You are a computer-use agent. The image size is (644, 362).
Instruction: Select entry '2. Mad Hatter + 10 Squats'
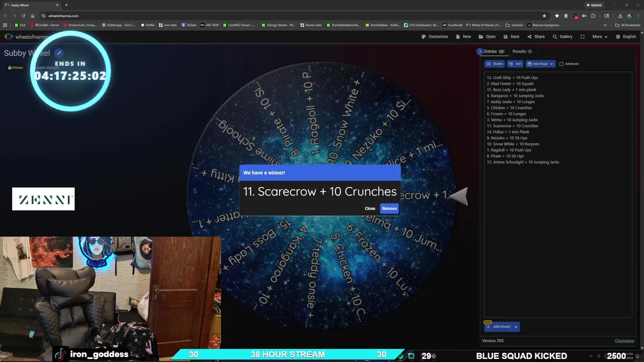[x=510, y=83]
